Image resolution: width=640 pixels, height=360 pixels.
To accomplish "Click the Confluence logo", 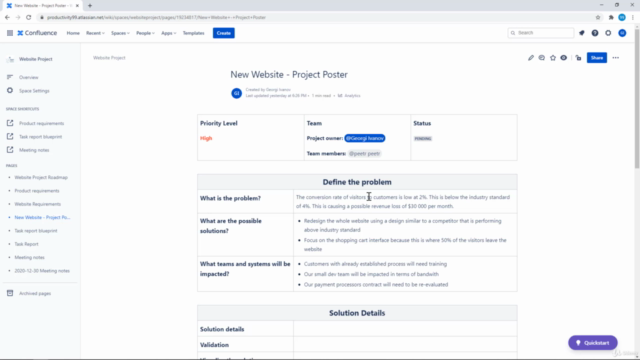I will point(37,33).
